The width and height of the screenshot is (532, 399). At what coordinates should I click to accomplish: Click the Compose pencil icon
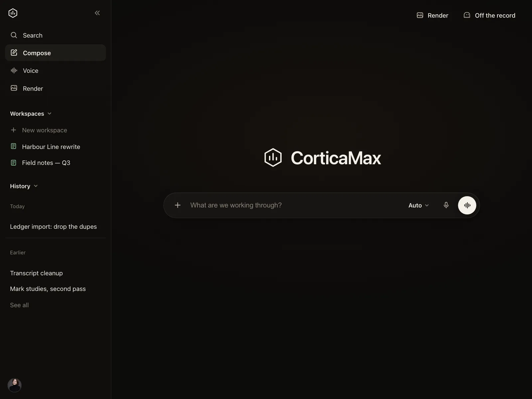pos(14,53)
